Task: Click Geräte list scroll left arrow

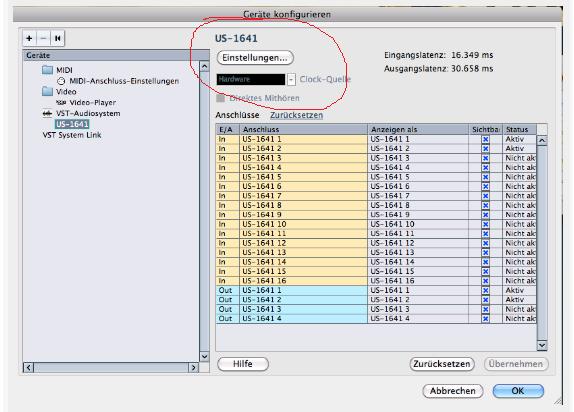Action: click(29, 367)
